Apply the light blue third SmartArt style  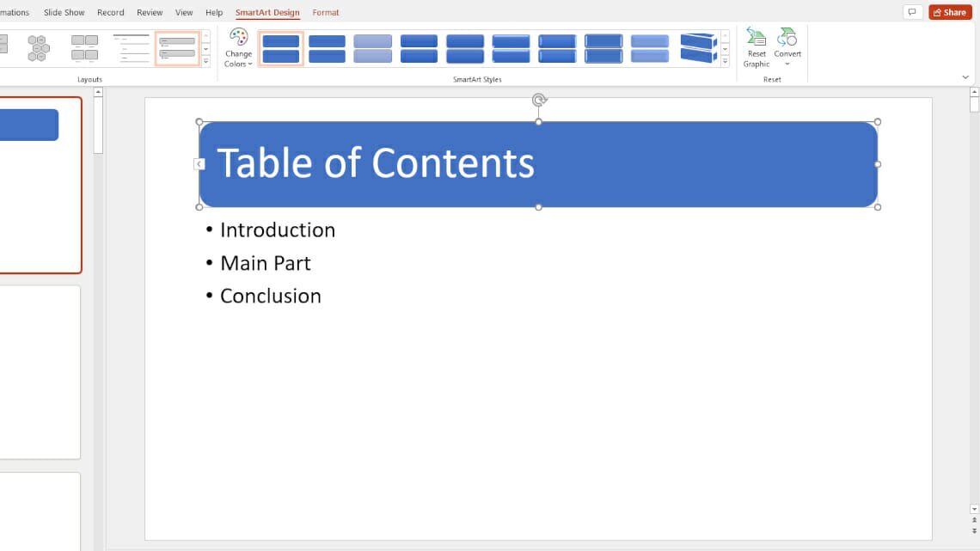[372, 48]
